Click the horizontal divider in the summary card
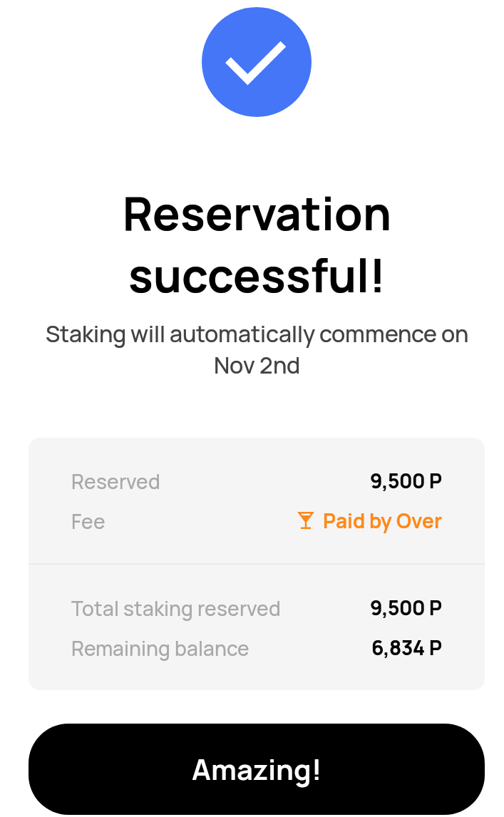This screenshot has width=504, height=817. pyautogui.click(x=257, y=564)
